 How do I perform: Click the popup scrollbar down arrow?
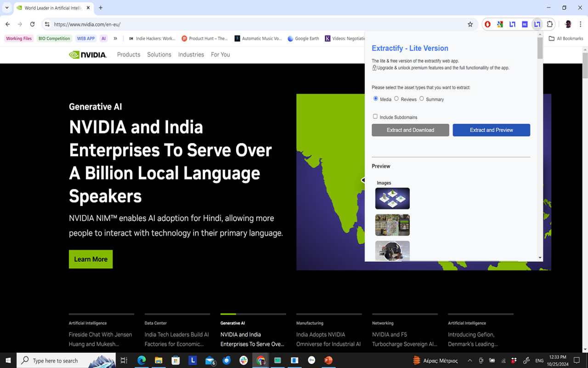click(x=540, y=258)
